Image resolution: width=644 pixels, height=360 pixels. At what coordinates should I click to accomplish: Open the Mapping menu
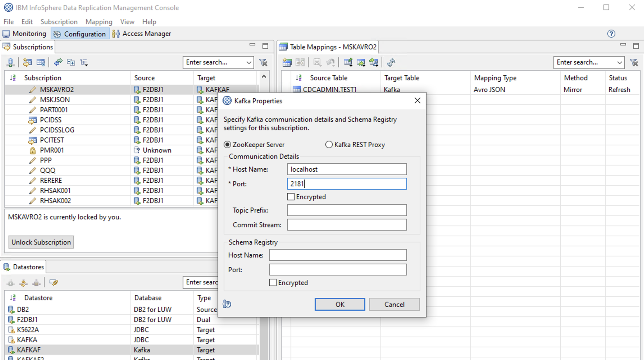pos(99,22)
